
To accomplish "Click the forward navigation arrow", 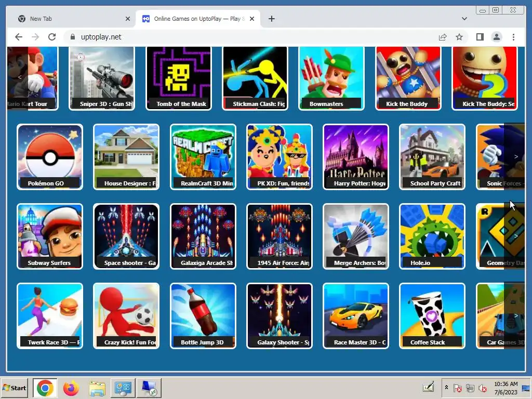I will point(35,37).
